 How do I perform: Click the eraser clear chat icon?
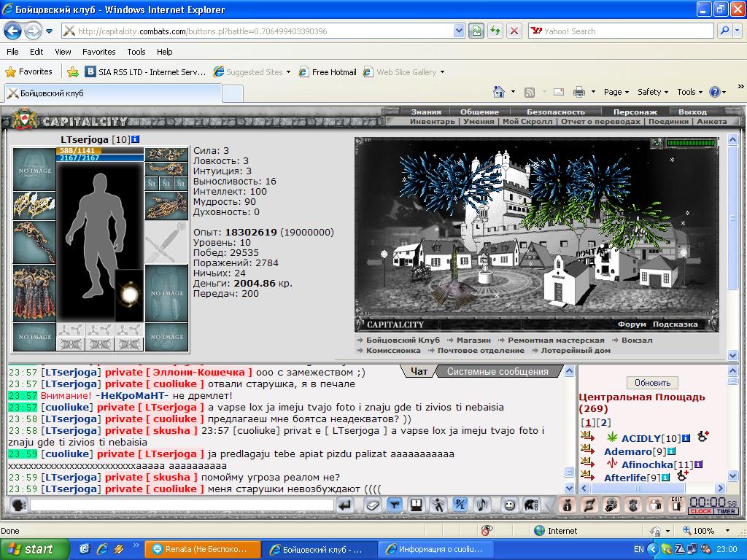tap(372, 505)
